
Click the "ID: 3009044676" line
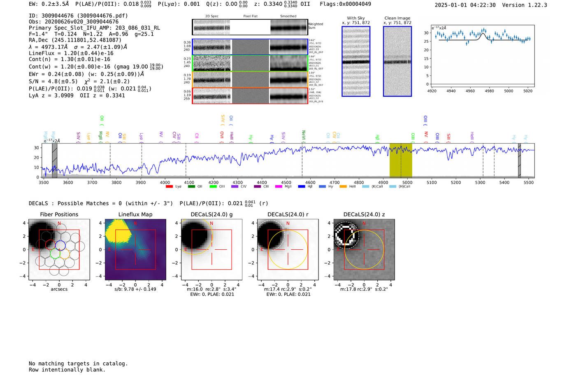(78, 16)
